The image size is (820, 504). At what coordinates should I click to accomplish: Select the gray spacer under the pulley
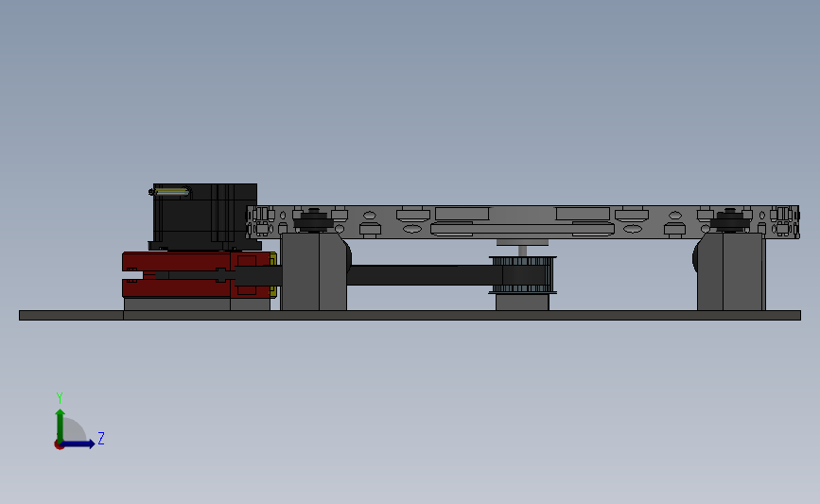click(522, 303)
